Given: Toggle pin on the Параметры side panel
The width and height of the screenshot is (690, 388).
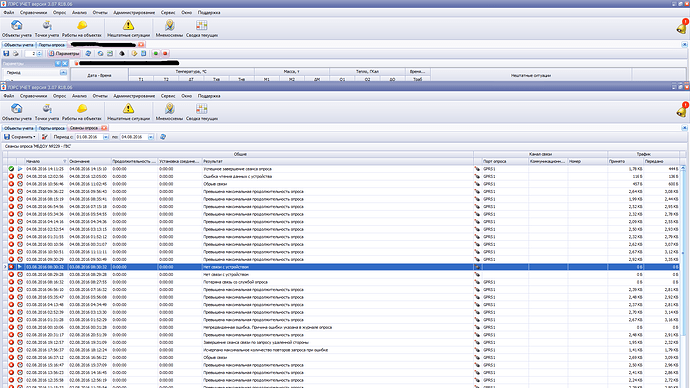Looking at the screenshot, I should [x=58, y=64].
